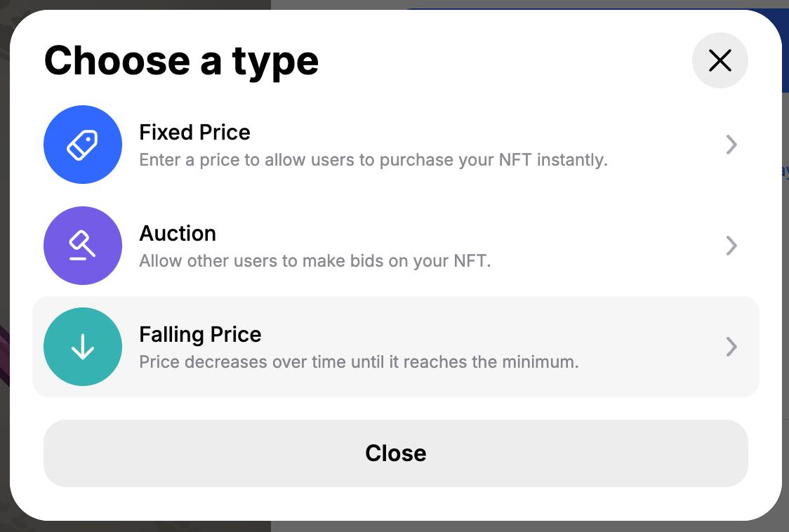Open Falling Price via its right chevron
The image size is (789, 532).
coord(731,347)
